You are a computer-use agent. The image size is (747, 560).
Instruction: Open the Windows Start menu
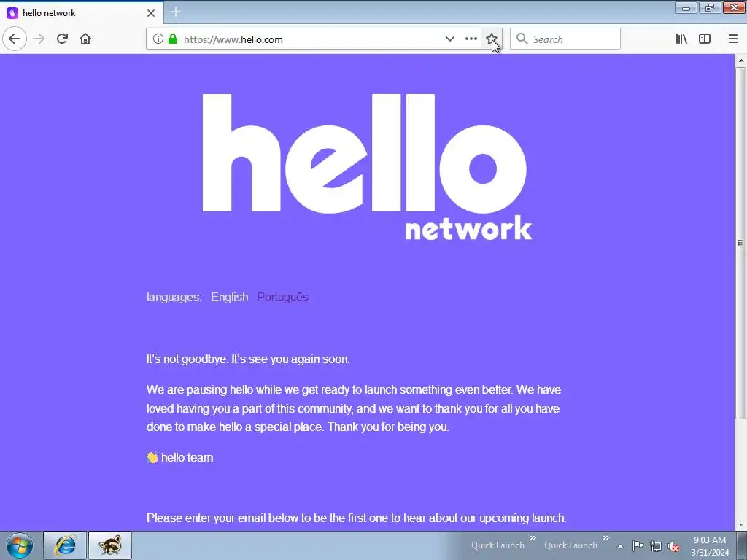point(20,545)
